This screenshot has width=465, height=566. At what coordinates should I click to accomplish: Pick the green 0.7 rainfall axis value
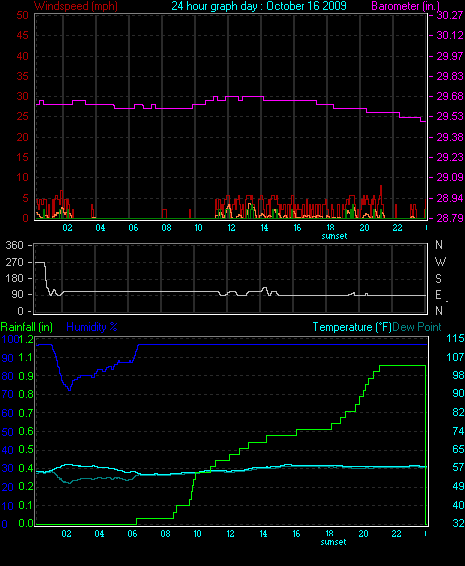click(26, 413)
